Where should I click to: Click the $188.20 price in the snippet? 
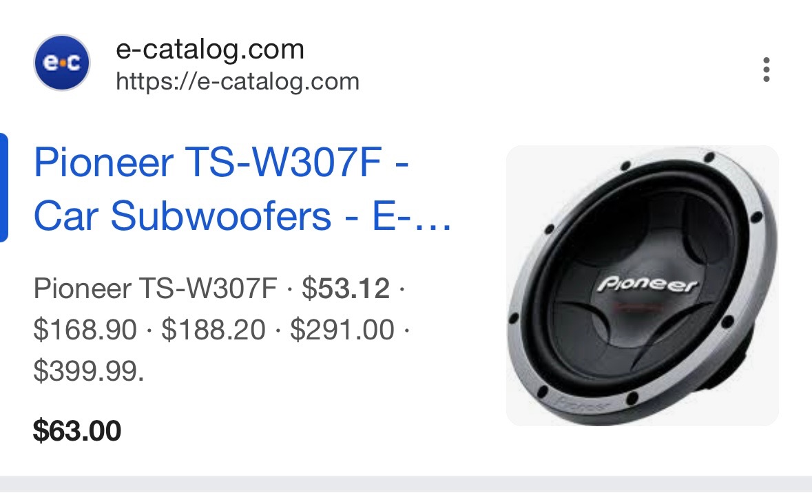(214, 330)
